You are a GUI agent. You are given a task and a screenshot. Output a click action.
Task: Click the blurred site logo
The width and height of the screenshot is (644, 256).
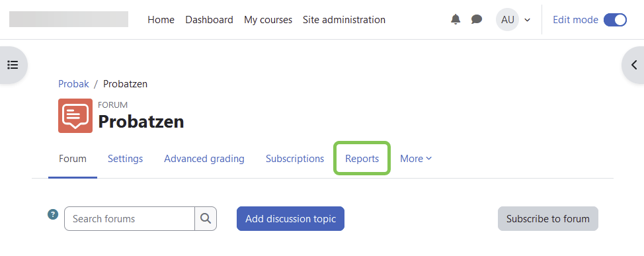pyautogui.click(x=69, y=19)
